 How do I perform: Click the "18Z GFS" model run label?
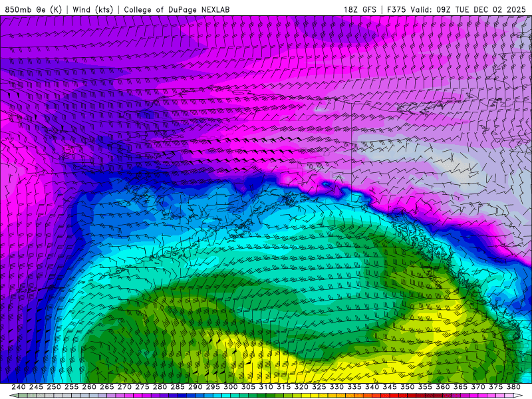pyautogui.click(x=360, y=9)
